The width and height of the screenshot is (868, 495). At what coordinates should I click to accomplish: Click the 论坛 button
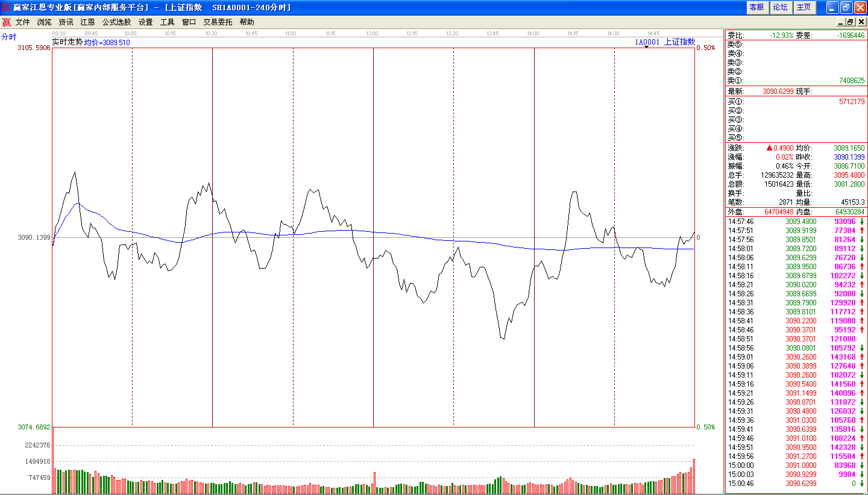click(781, 7)
